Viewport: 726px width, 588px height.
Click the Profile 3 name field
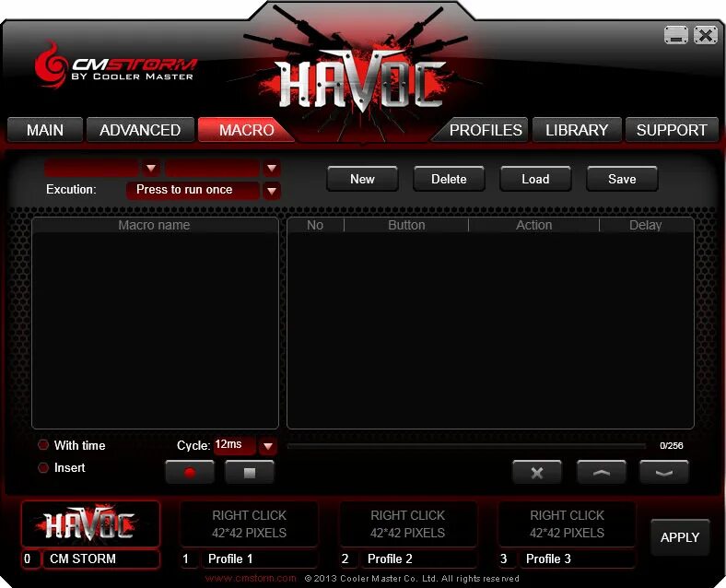tap(578, 559)
